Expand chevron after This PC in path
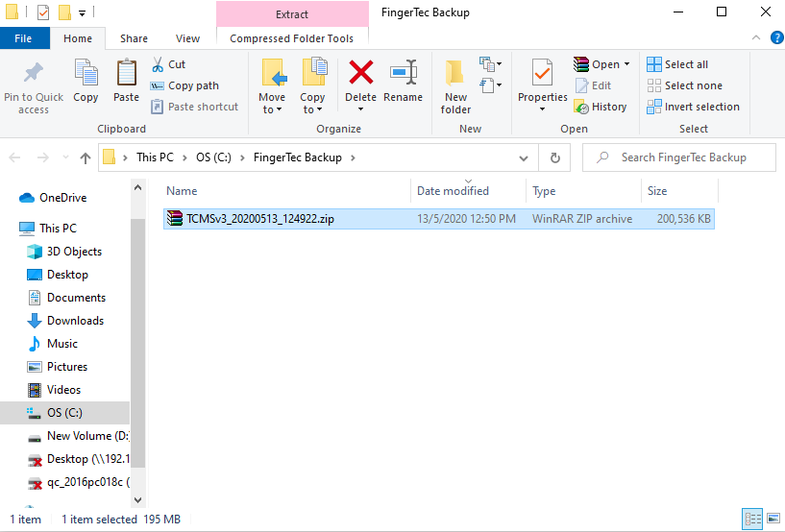The width and height of the screenshot is (785, 532). pos(184,158)
